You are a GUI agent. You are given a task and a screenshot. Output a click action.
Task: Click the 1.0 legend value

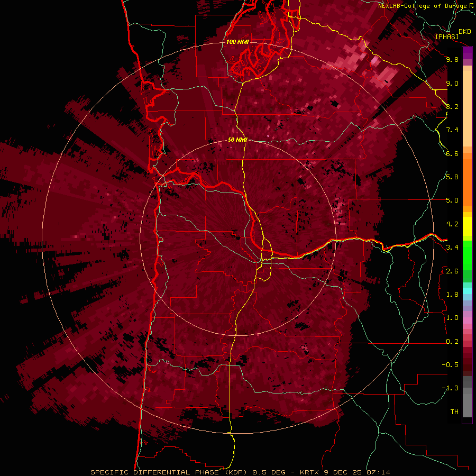(x=452, y=318)
